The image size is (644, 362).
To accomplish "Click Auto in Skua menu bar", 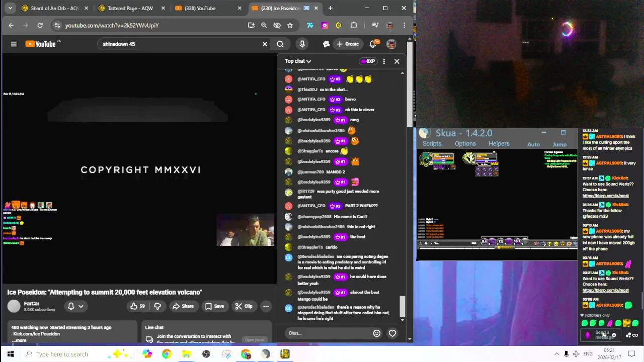I will pyautogui.click(x=533, y=144).
